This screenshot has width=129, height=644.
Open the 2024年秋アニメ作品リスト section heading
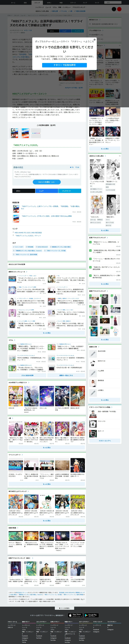(x=19, y=383)
